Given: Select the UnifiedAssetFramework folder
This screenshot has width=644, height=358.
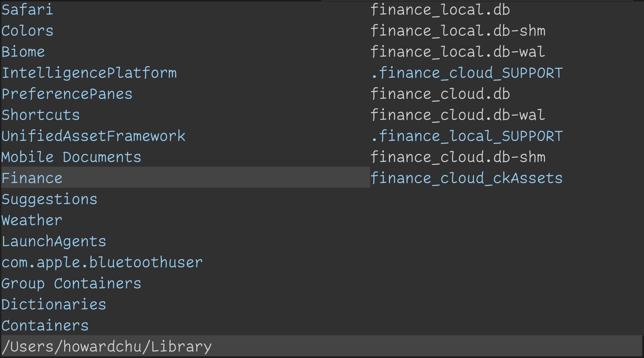Looking at the screenshot, I should [x=93, y=136].
